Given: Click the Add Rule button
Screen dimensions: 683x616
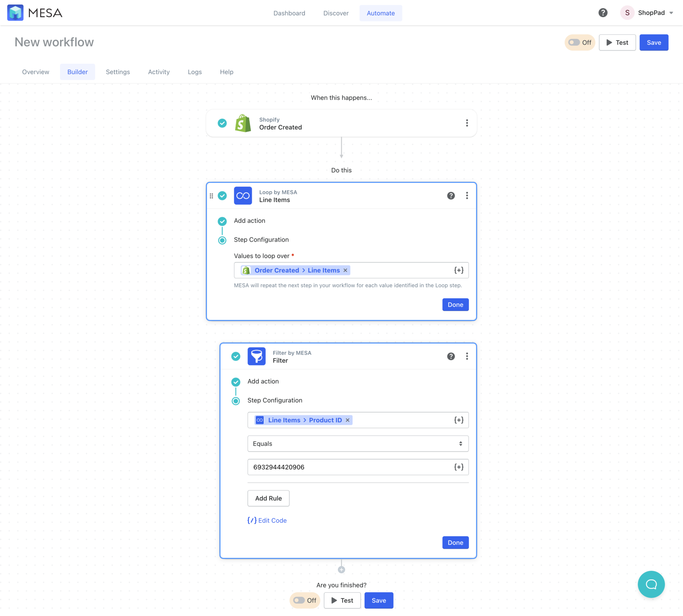Looking at the screenshot, I should click(x=268, y=498).
